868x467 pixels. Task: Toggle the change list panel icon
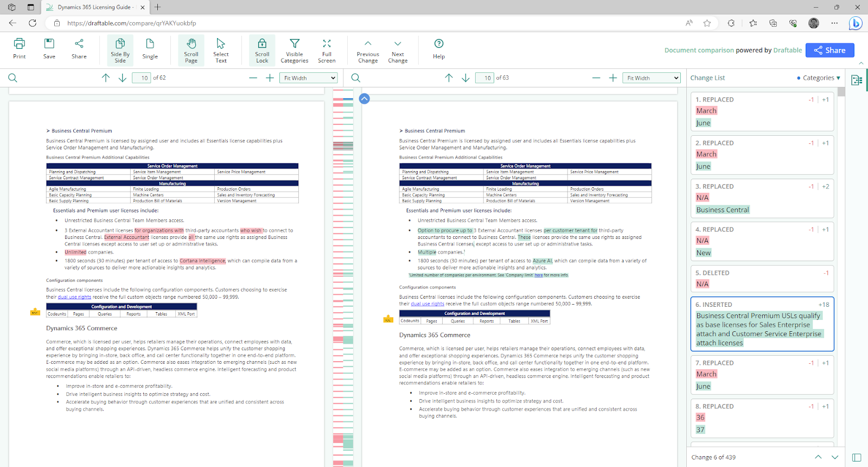(x=857, y=80)
